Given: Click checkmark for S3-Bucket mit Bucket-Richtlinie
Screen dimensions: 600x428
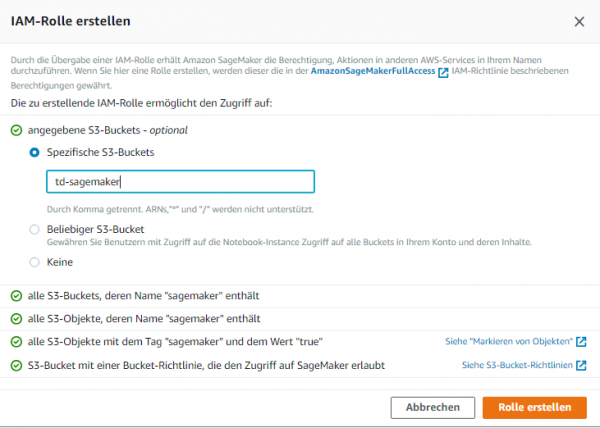Looking at the screenshot, I should (x=16, y=366).
